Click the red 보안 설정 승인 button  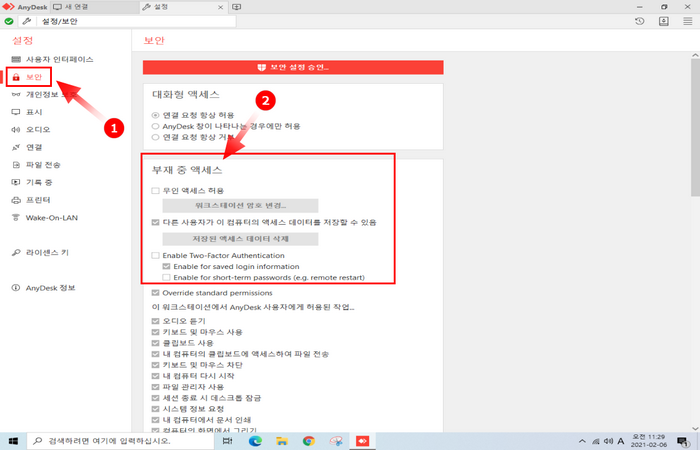(x=293, y=67)
